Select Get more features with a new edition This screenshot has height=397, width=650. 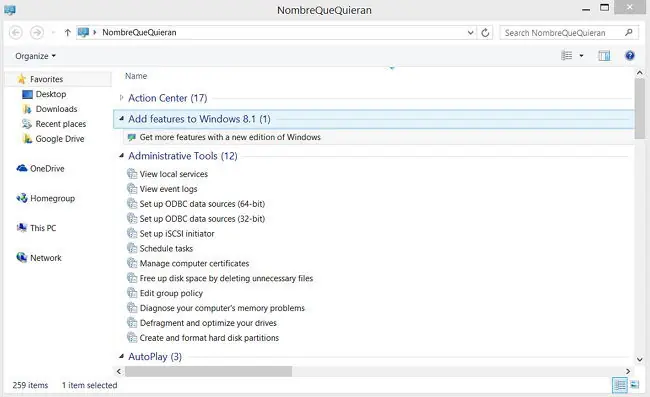[x=230, y=137]
